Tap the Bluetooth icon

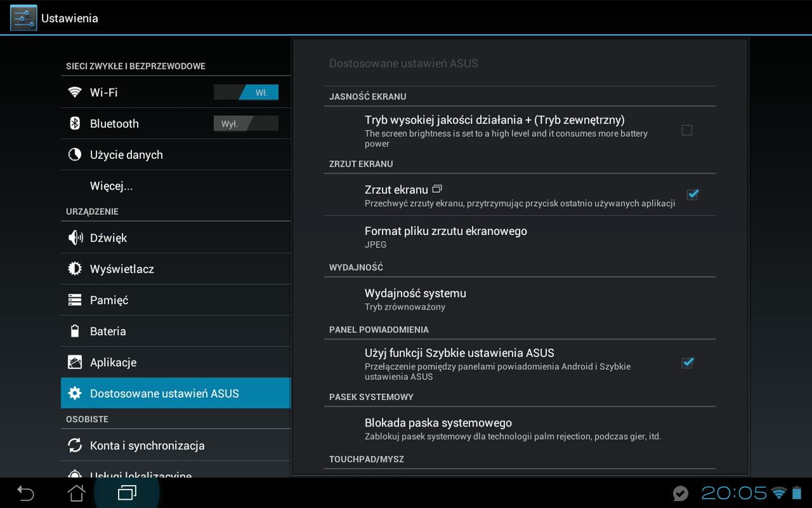point(75,123)
